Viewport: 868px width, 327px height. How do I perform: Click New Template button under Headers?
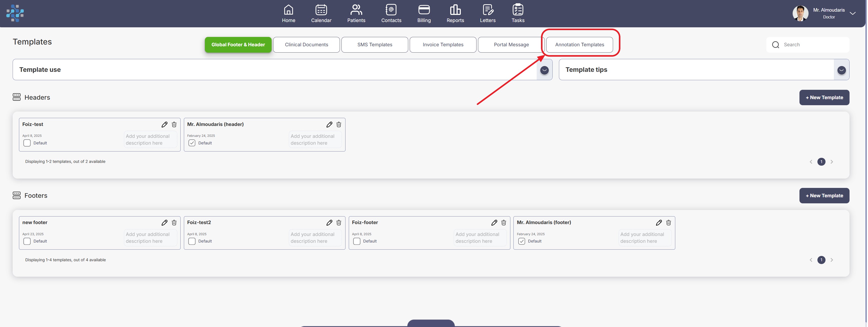[824, 98]
